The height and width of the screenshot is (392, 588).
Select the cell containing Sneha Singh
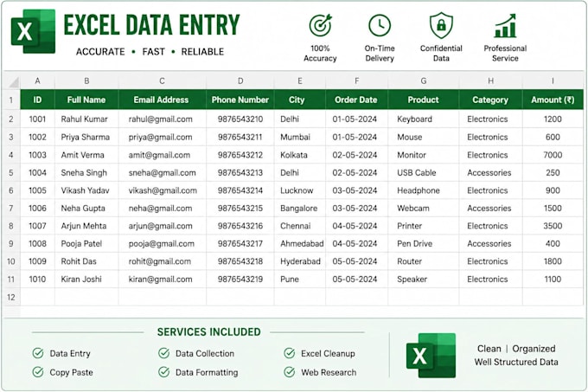(x=86, y=173)
